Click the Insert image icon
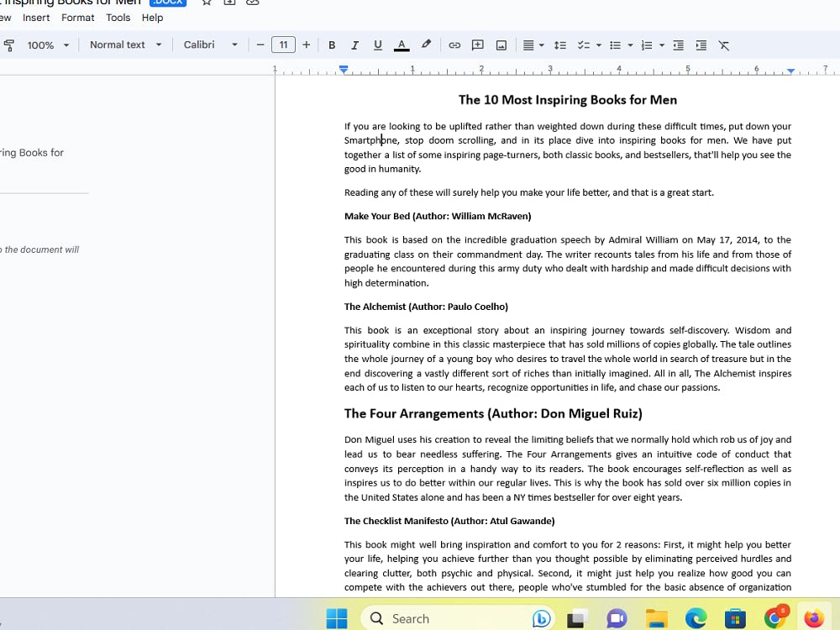This screenshot has width=840, height=630. tap(501, 45)
